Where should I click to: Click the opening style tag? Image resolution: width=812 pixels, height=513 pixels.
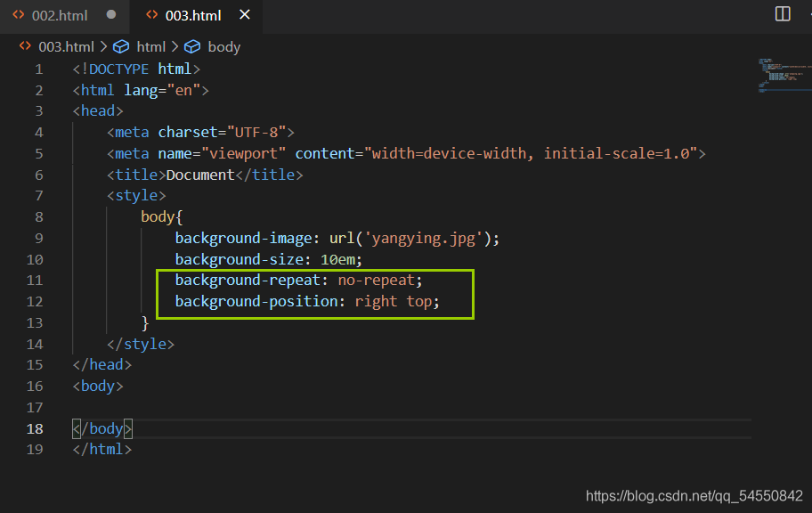[x=136, y=195]
